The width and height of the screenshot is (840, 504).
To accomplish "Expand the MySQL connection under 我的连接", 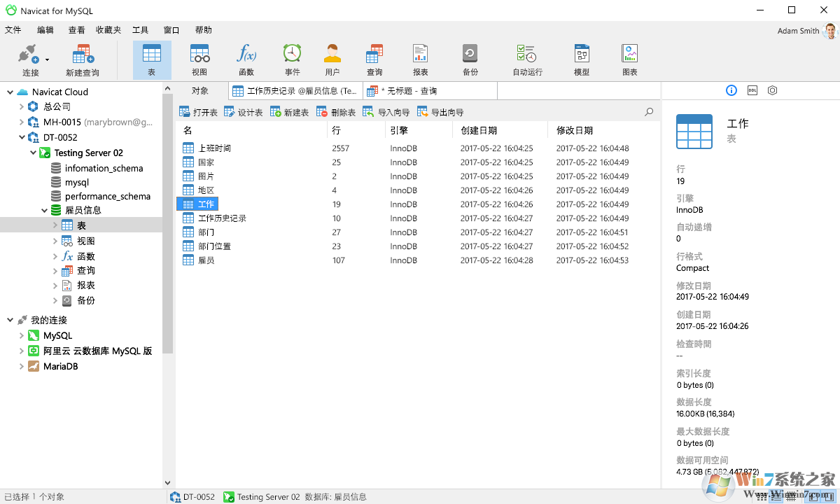I will tap(22, 335).
